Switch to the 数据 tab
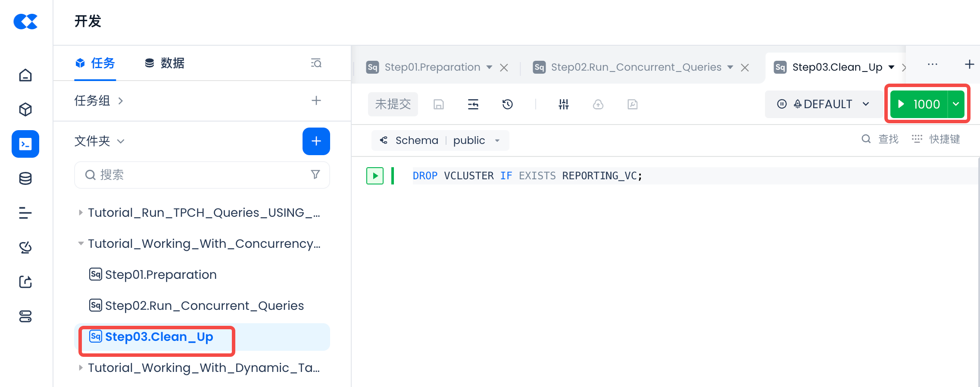Screen dimensions: 980x387 pyautogui.click(x=165, y=63)
